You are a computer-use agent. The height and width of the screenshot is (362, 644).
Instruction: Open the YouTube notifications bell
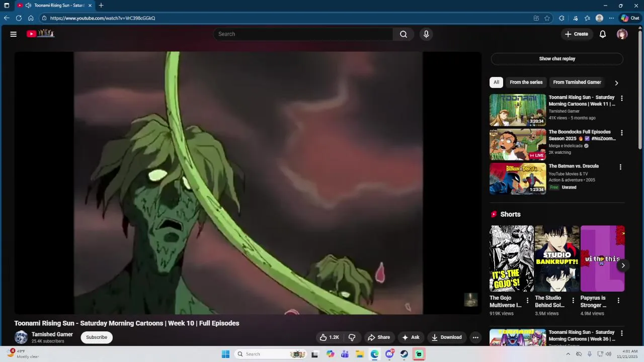[x=603, y=34]
